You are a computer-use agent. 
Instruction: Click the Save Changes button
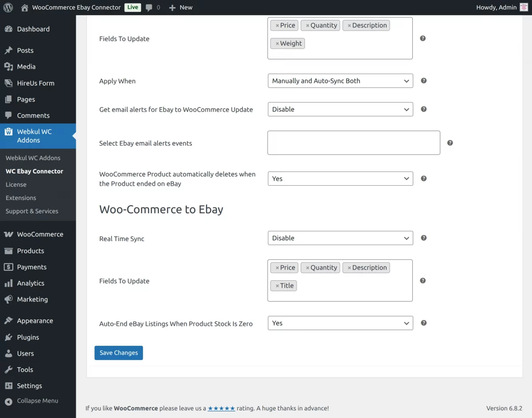(118, 352)
